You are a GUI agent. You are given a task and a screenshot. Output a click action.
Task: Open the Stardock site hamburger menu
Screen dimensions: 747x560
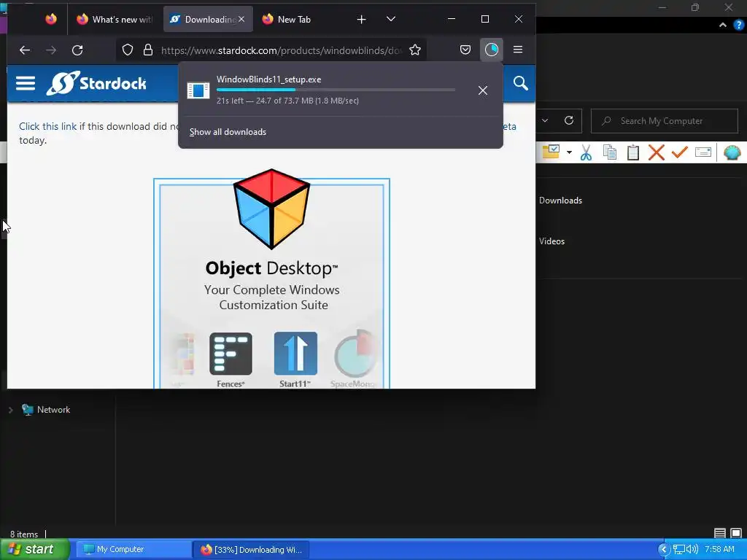26,83
